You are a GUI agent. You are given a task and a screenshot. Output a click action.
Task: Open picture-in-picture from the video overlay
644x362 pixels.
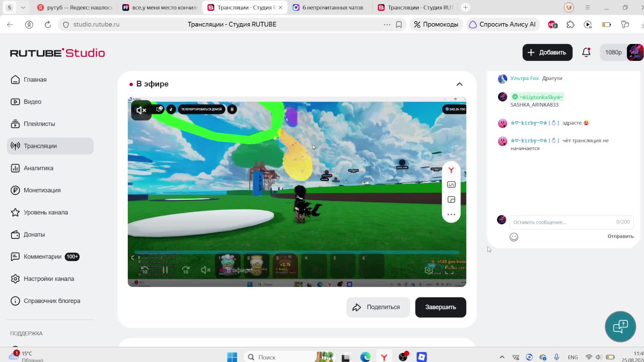[451, 200]
